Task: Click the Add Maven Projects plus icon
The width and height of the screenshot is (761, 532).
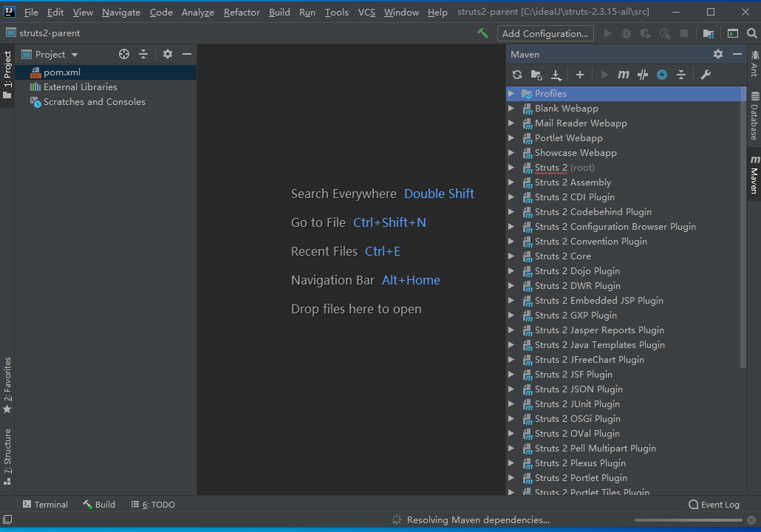Action: [580, 75]
